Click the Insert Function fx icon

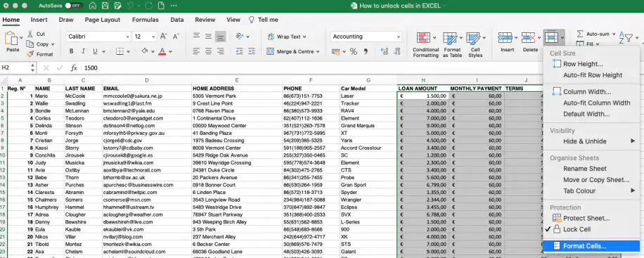point(74,67)
